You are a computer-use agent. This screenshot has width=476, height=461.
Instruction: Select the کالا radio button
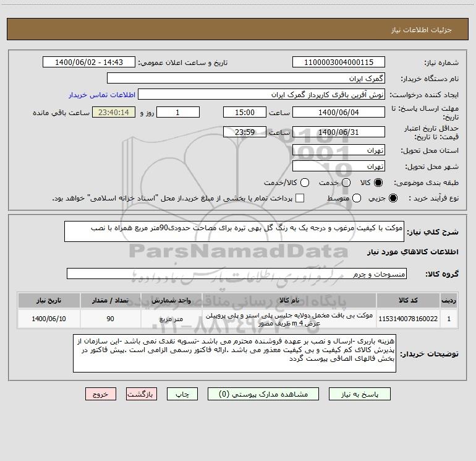click(378, 183)
